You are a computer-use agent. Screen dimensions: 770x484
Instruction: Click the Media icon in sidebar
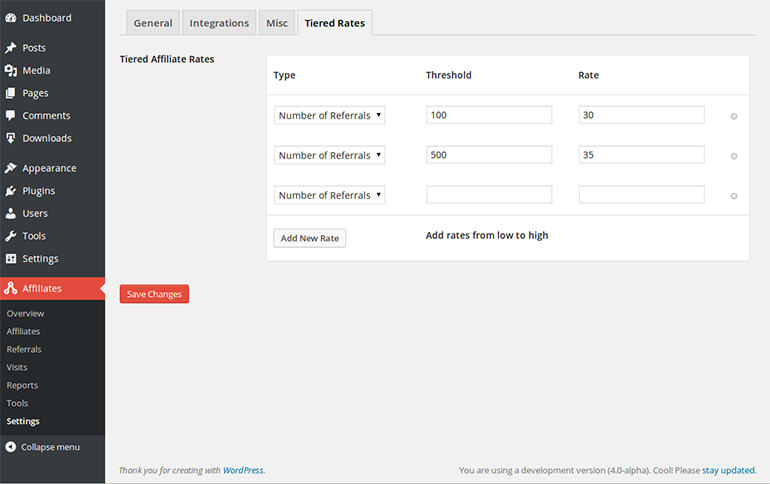click(11, 71)
